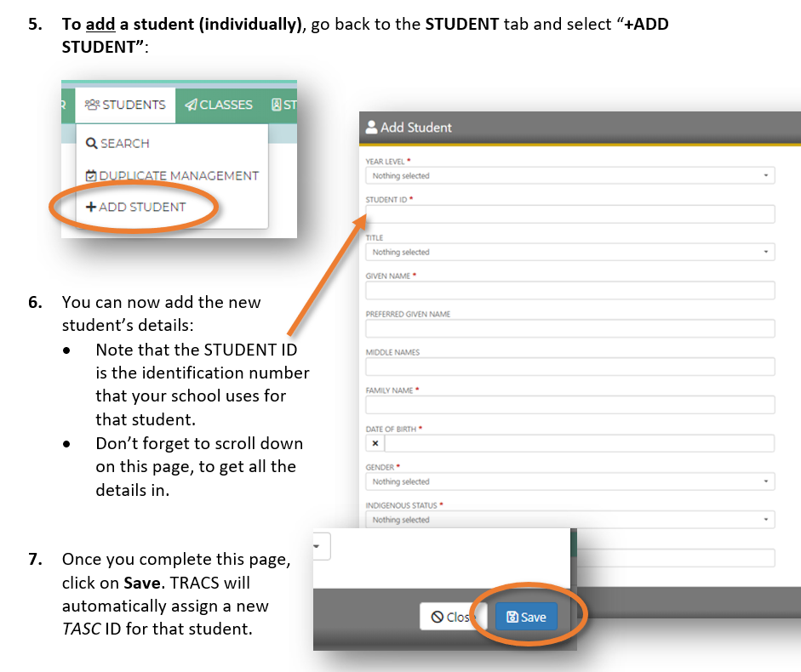Viewport: 801px width, 672px height.
Task: Open the STUDENTS tab
Action: click(125, 105)
